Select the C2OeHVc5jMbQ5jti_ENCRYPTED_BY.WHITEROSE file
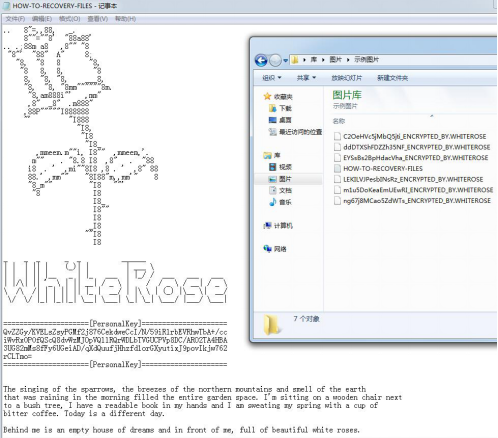This screenshot has height=438, width=498. pyautogui.click(x=410, y=136)
